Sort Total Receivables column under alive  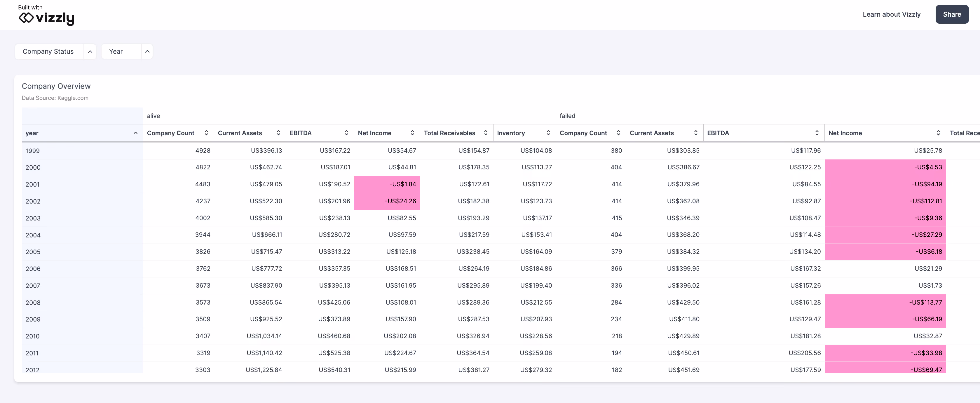[x=485, y=133]
